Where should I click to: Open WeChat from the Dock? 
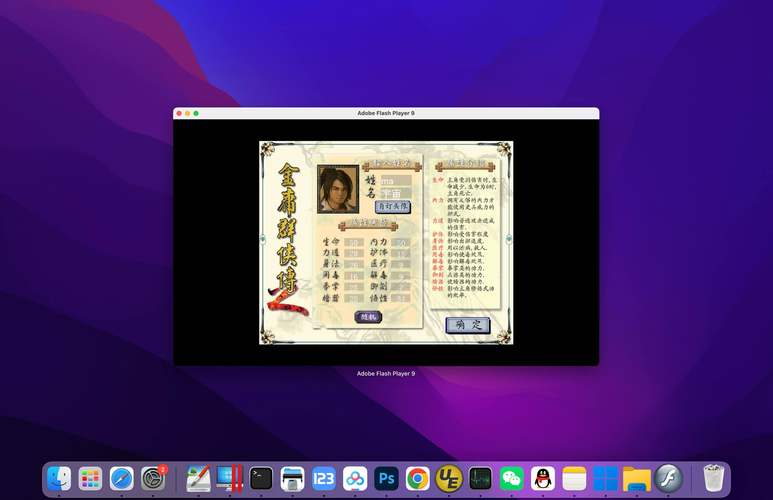(511, 478)
